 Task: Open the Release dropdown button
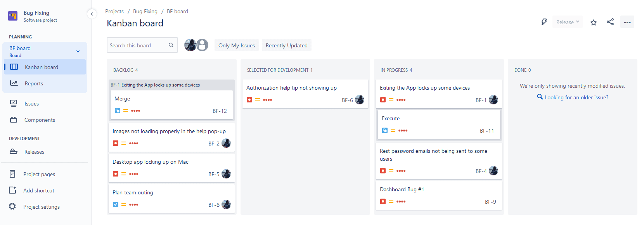(568, 22)
